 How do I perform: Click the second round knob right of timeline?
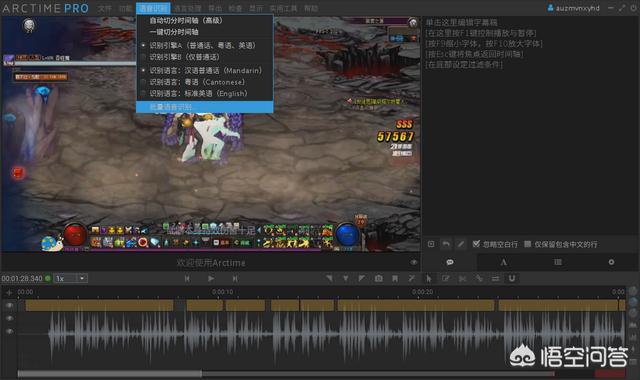(633, 302)
